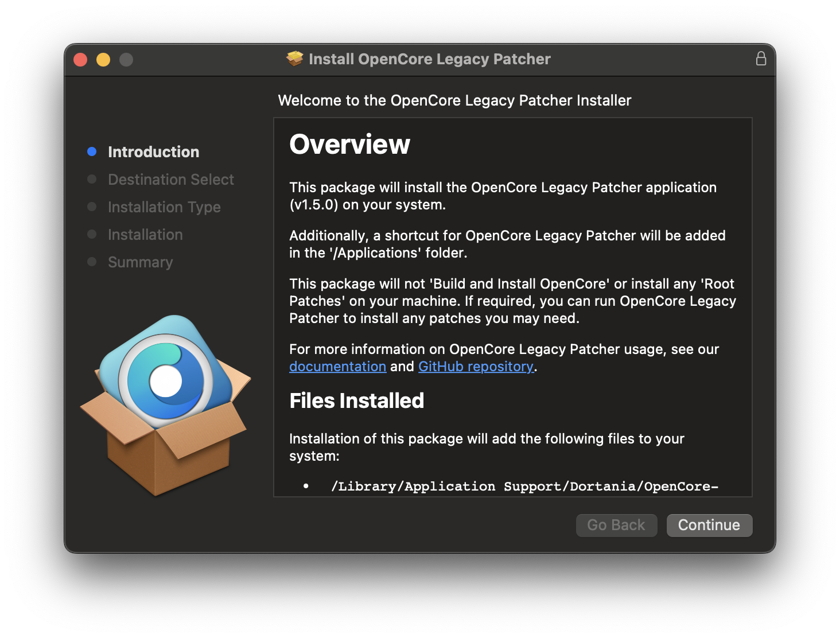Viewport: 840px width, 638px height.
Task: Open the documentation link
Action: coord(337,367)
